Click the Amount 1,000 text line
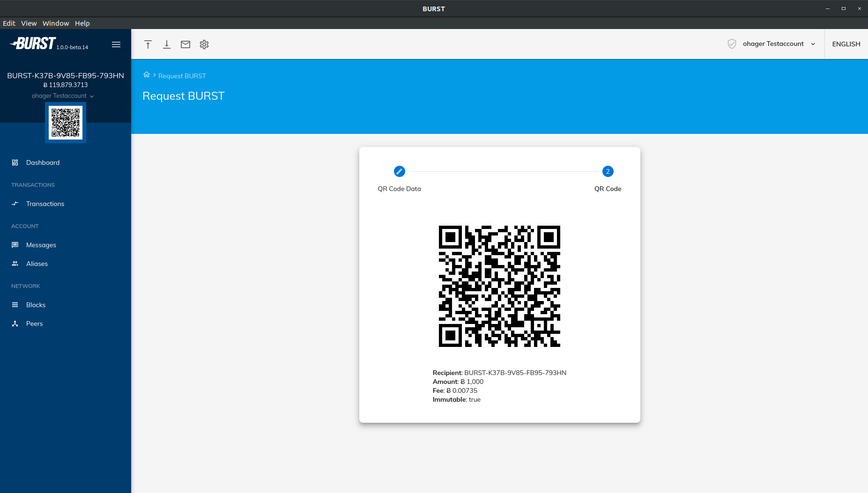The height and width of the screenshot is (493, 868). 458,382
